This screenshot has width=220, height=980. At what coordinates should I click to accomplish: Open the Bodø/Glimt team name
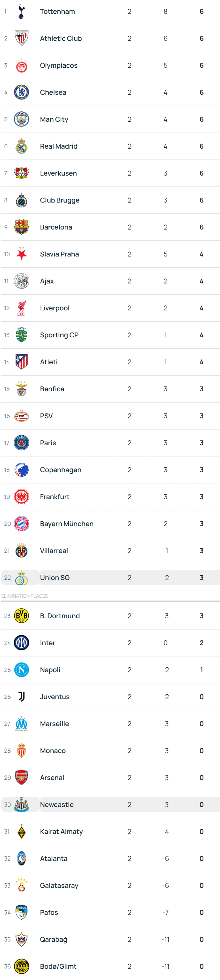(x=58, y=966)
